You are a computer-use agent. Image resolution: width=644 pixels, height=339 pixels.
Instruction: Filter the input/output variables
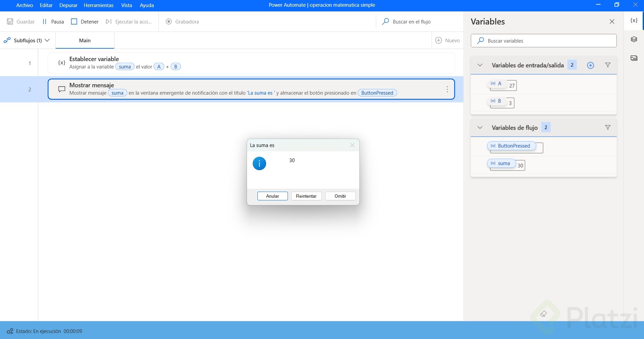608,65
